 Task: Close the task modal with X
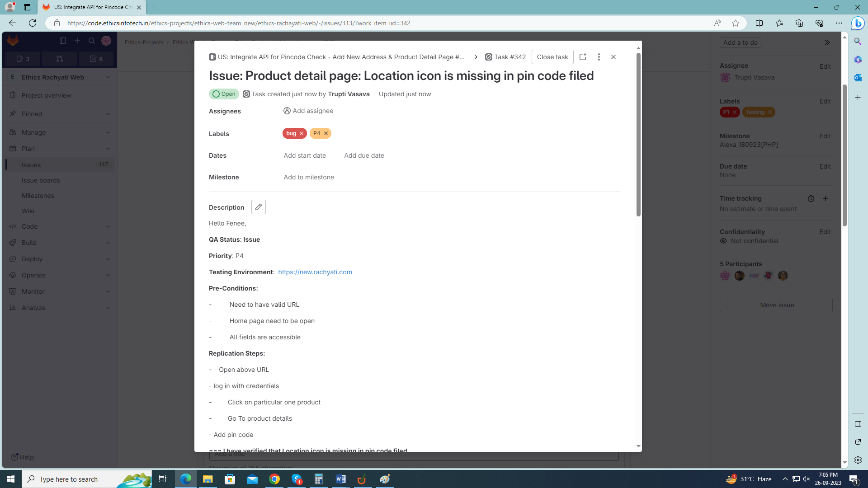[613, 57]
